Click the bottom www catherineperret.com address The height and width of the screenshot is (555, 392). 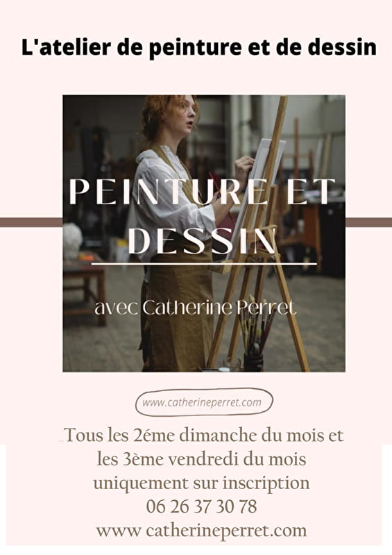[x=201, y=531]
